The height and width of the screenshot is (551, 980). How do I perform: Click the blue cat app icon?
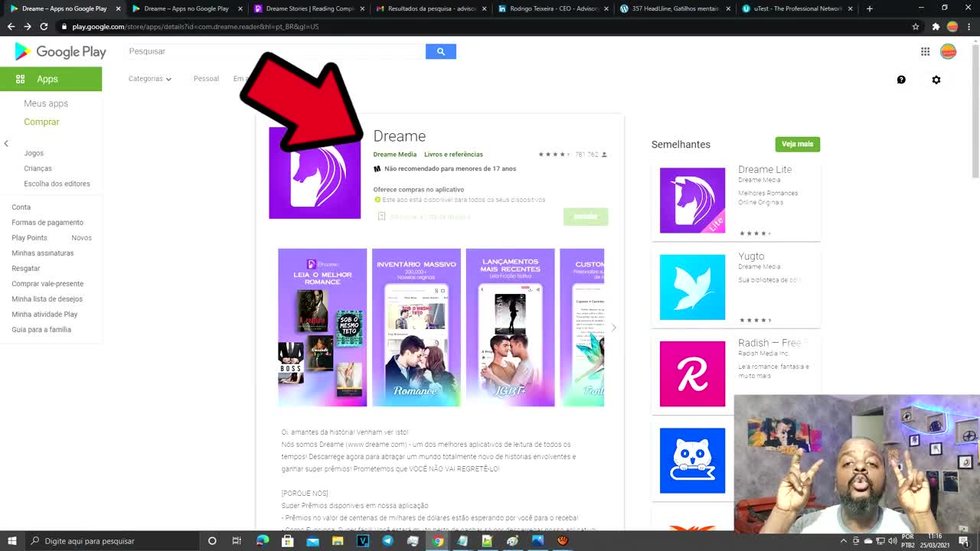point(692,461)
